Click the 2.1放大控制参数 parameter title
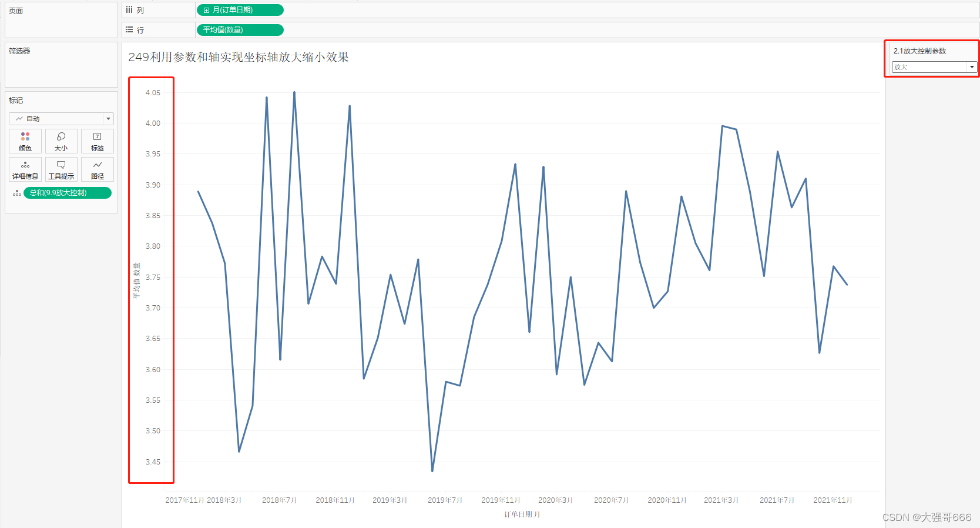980x528 pixels. [x=920, y=51]
